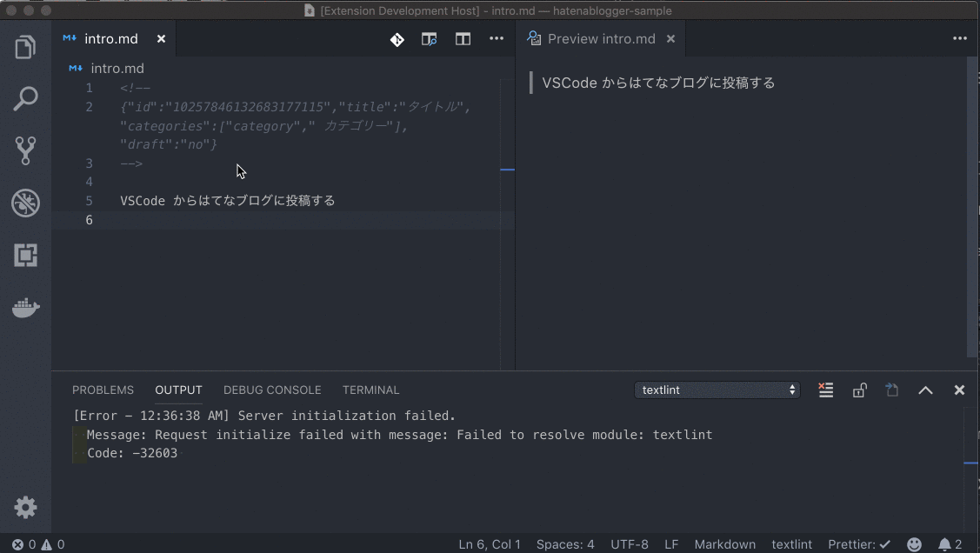Open the textlint output channel dropdown
The image size is (980, 553).
pyautogui.click(x=717, y=390)
